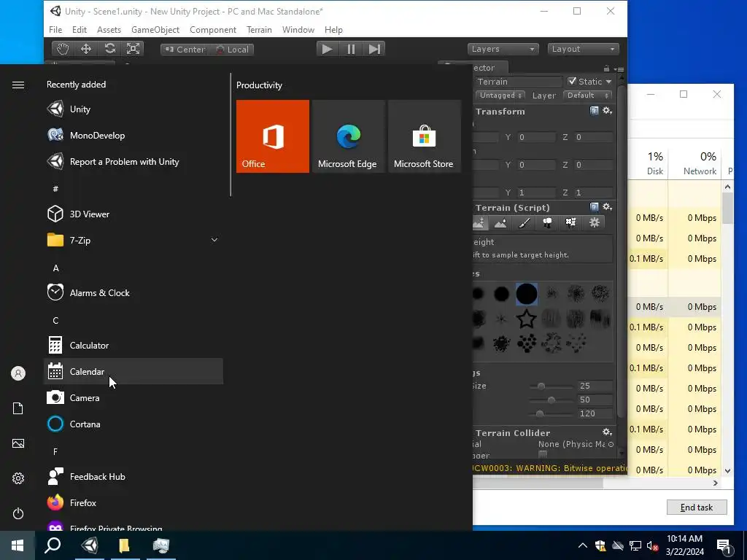The image size is (747, 560).
Task: Expand the 7-Zip folder in Start menu
Action: pos(214,240)
